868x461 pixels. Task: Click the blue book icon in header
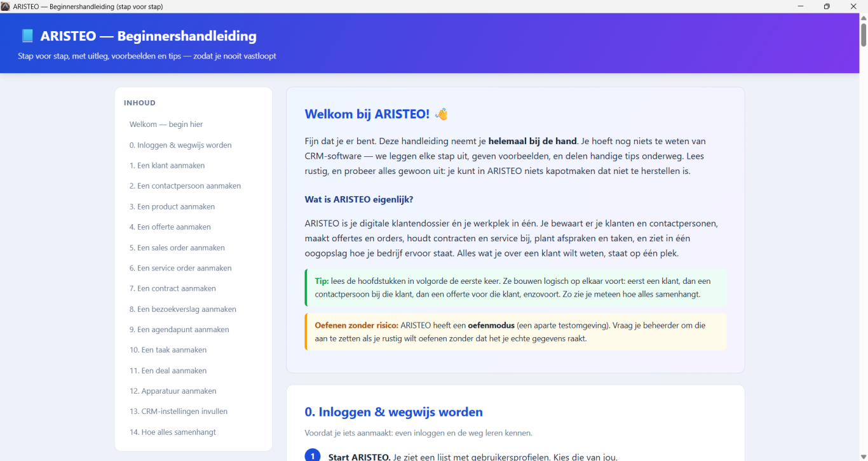click(x=27, y=36)
